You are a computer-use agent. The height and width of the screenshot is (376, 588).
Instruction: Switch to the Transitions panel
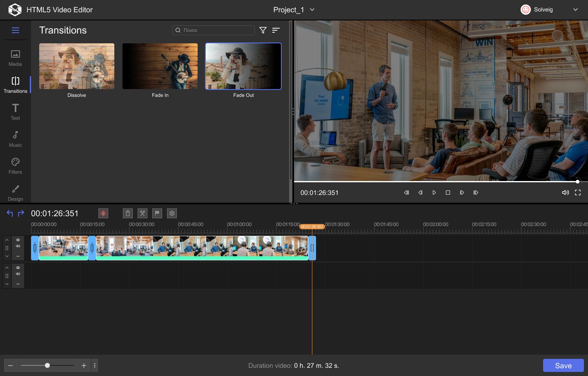pos(15,85)
